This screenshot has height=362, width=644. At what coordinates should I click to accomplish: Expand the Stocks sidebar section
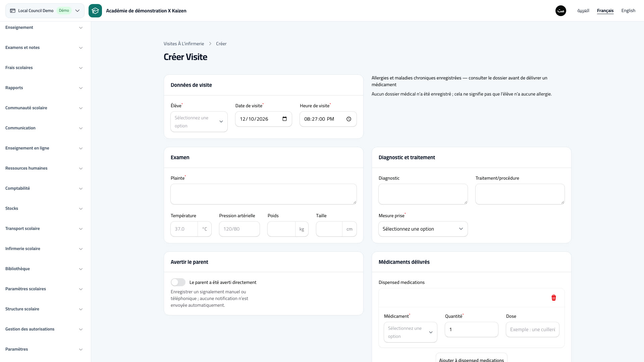click(x=44, y=208)
